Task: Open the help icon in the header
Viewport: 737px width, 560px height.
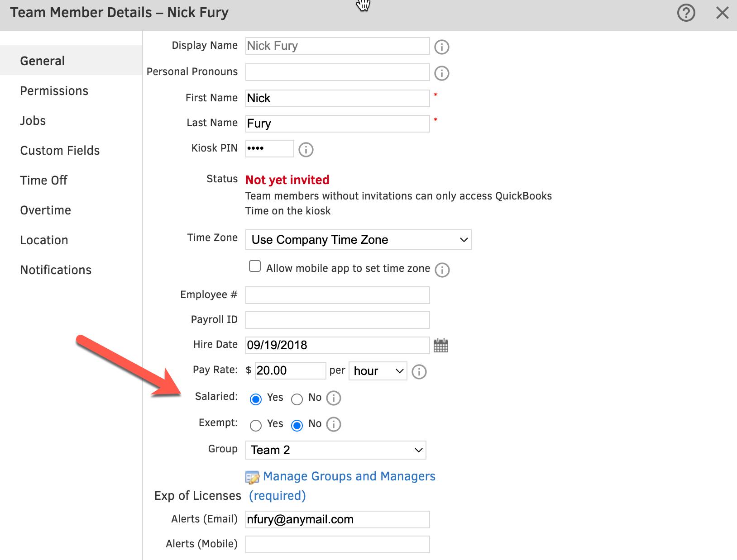Action: (x=686, y=13)
